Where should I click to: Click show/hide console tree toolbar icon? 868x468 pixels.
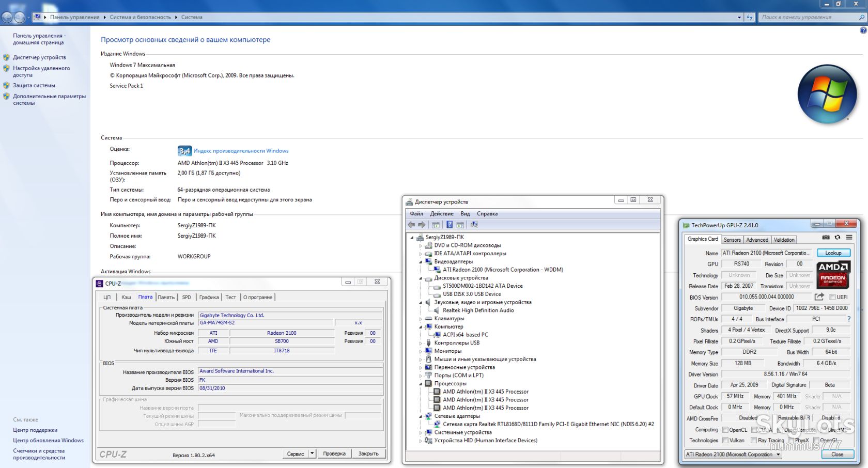tap(436, 225)
